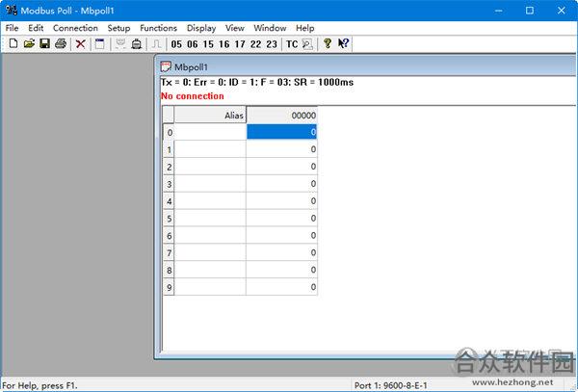Screen dimensions: 578x392
Task: Click row header number 4
Action: 169,200
